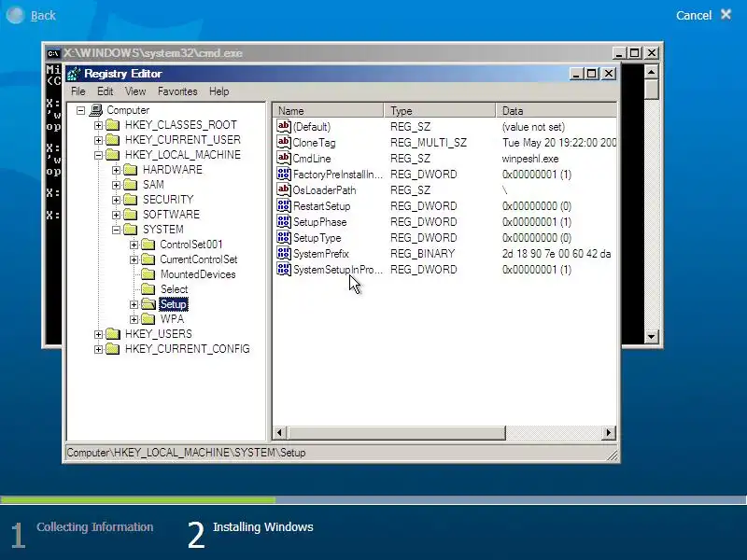Screen dimensions: 747x560
Task: Open the Edit menu
Action: coord(106,91)
